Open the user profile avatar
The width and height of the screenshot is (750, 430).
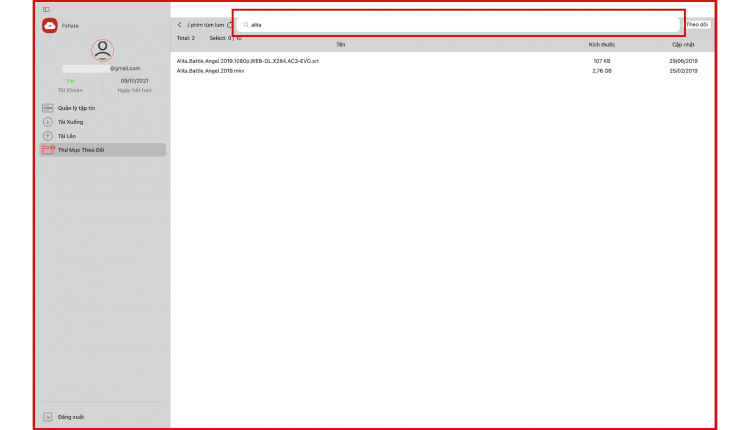pos(102,50)
